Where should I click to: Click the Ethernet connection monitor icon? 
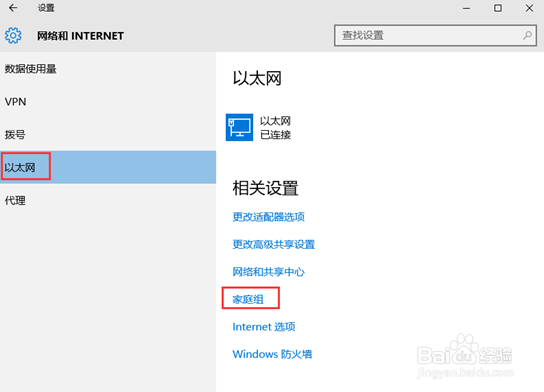[x=239, y=127]
